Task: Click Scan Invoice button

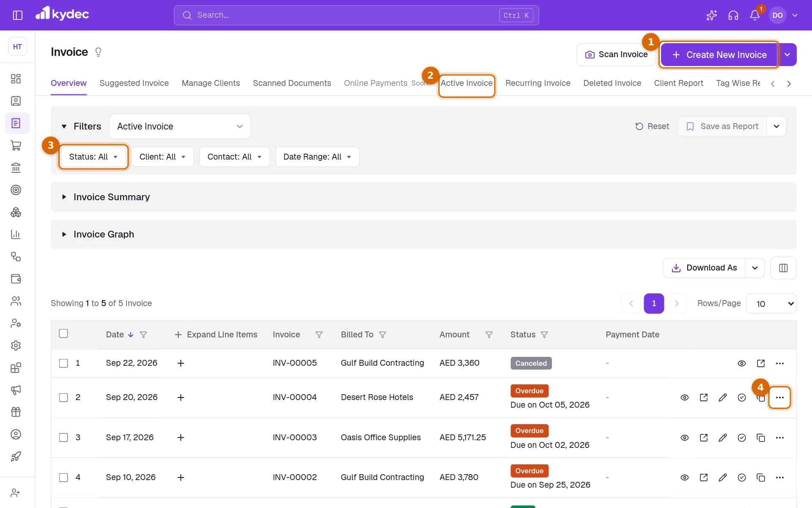Action: (x=616, y=55)
